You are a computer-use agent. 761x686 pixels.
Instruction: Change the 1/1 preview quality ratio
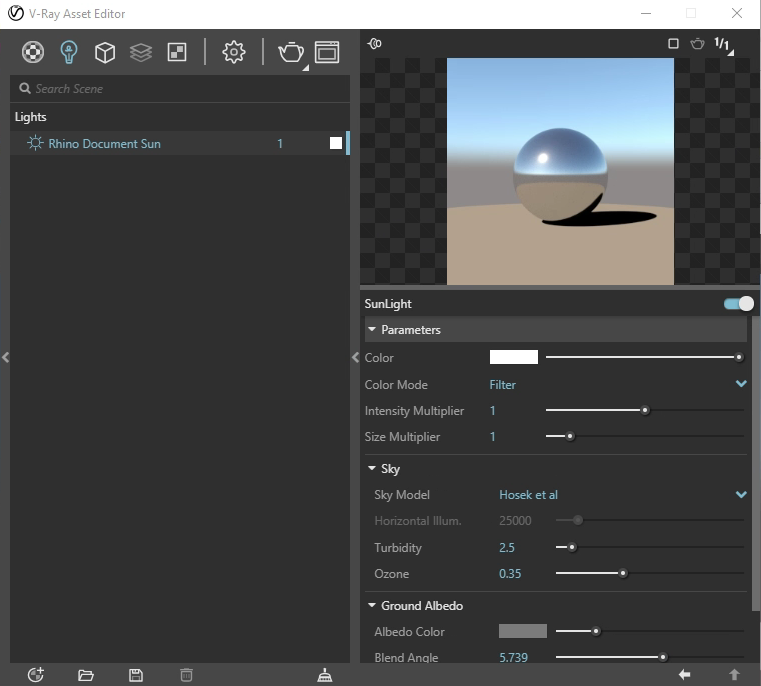(723, 44)
